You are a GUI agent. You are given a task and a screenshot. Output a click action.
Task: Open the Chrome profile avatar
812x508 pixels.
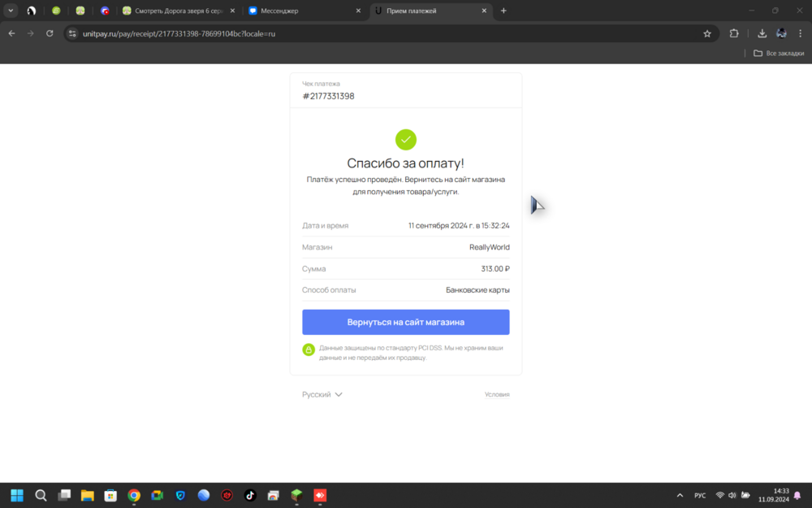click(781, 33)
